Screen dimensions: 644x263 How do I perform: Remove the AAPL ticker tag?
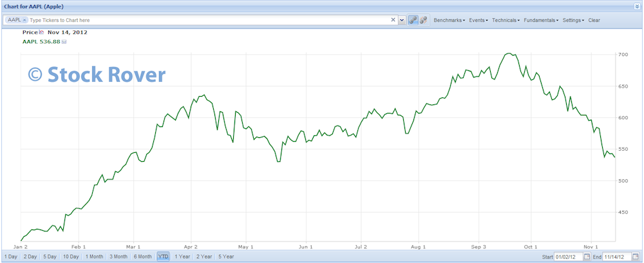coord(24,20)
